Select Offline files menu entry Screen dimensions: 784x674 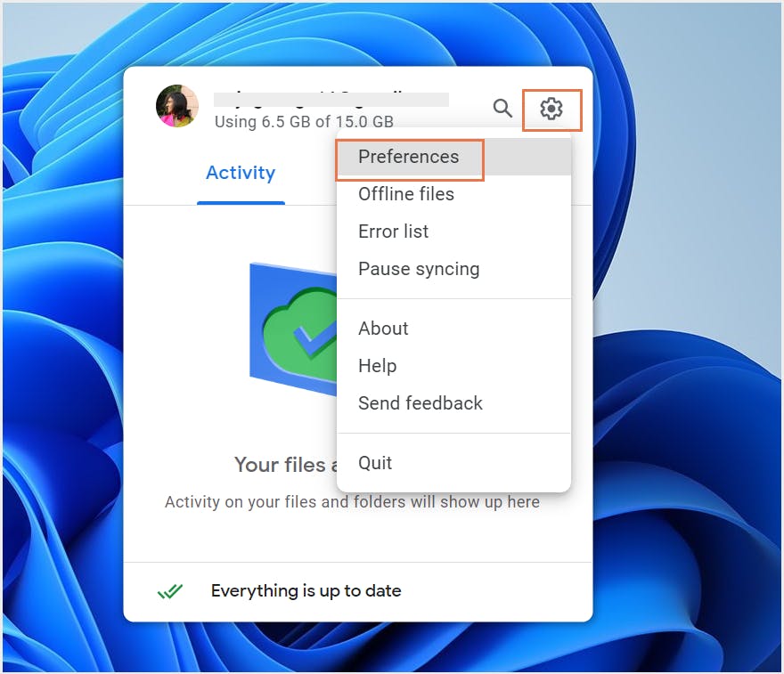point(454,194)
